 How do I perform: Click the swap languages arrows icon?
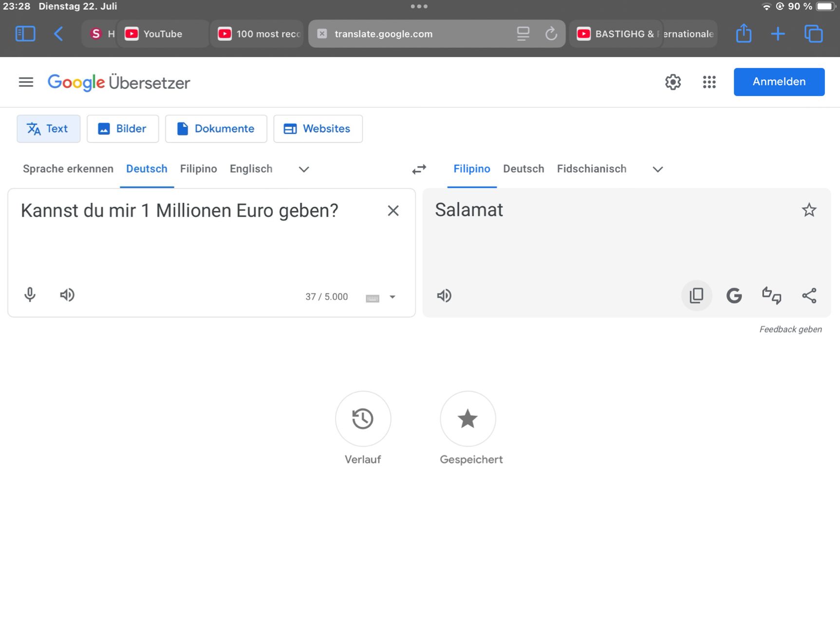click(419, 169)
